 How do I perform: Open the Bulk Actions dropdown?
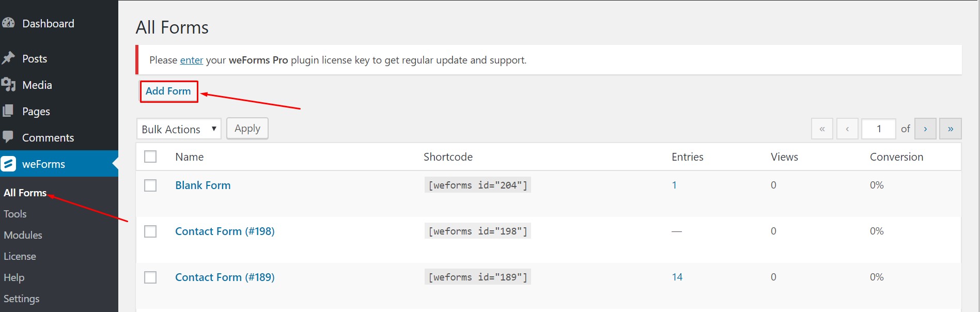point(179,129)
